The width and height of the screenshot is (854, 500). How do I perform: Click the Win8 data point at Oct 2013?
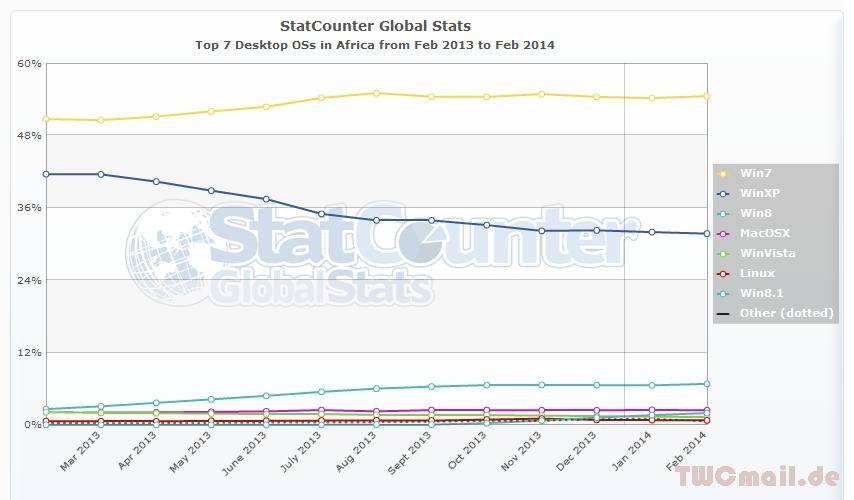[x=486, y=385]
